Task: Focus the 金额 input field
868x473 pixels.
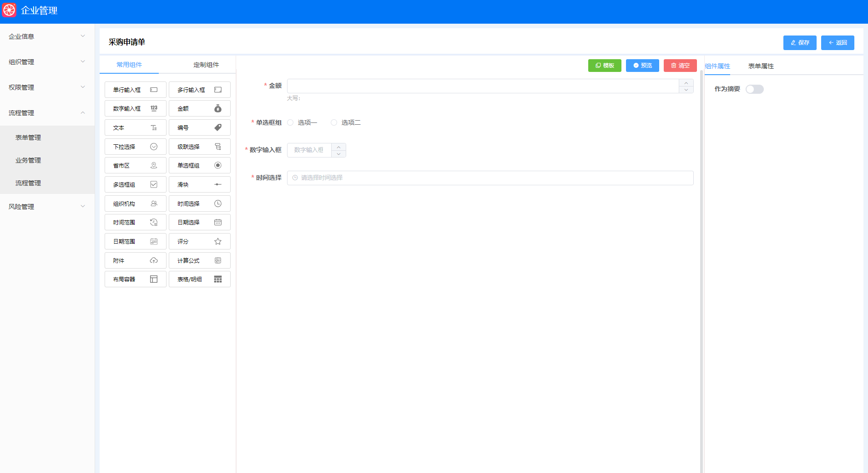Action: pyautogui.click(x=483, y=86)
